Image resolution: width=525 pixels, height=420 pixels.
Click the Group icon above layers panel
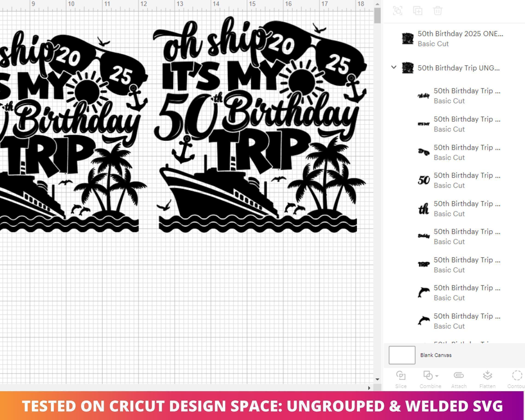click(397, 11)
